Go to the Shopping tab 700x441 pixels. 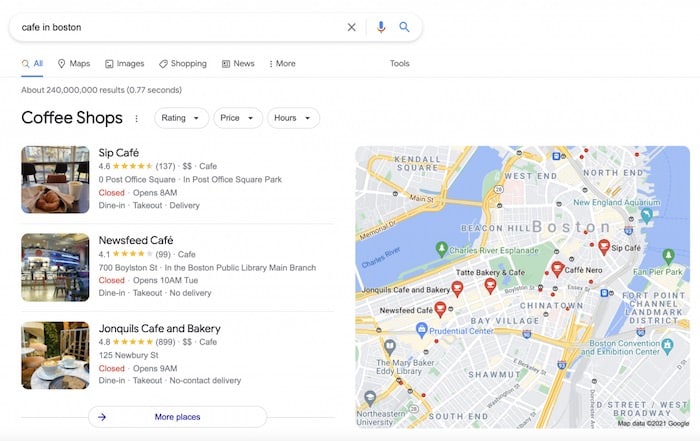pos(182,64)
